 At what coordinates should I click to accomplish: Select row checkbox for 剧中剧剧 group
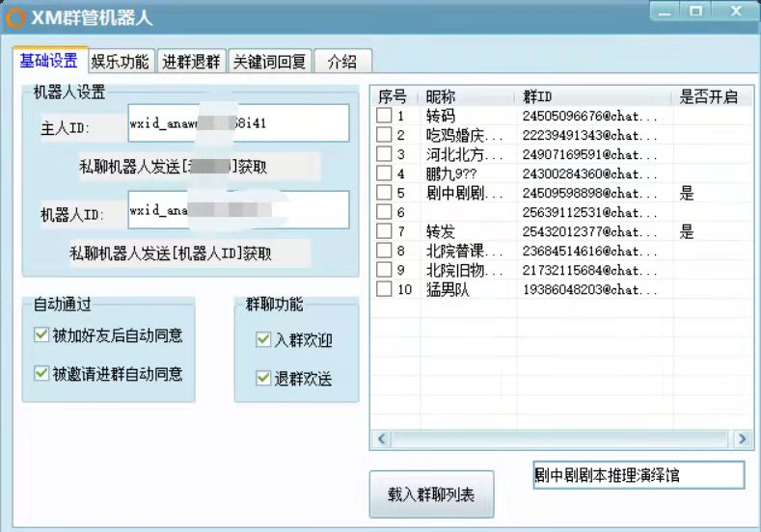pos(384,192)
